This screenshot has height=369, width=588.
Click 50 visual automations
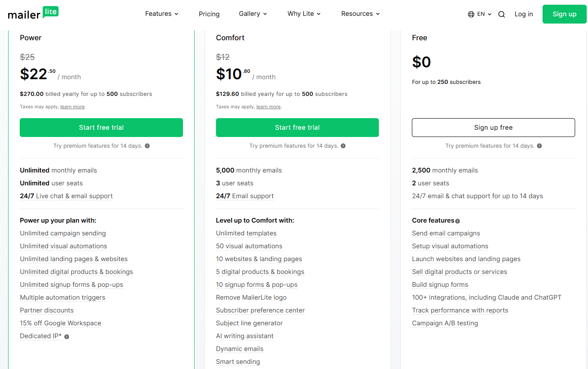coord(249,246)
